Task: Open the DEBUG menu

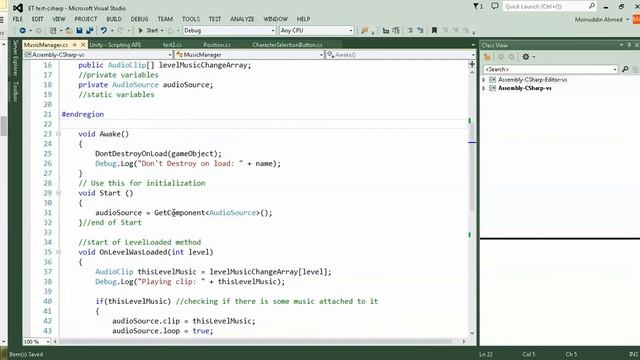Action: [x=139, y=19]
